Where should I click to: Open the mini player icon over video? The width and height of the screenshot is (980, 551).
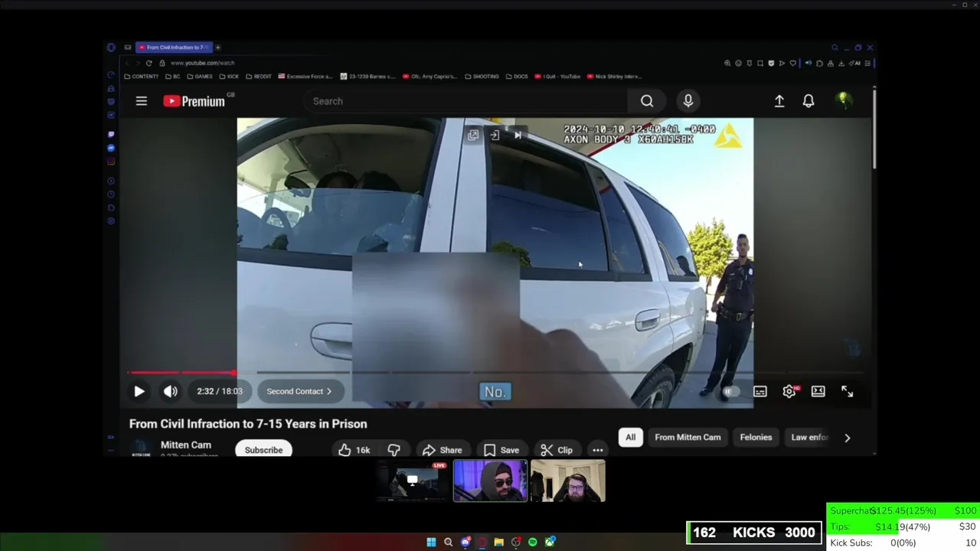(x=473, y=135)
